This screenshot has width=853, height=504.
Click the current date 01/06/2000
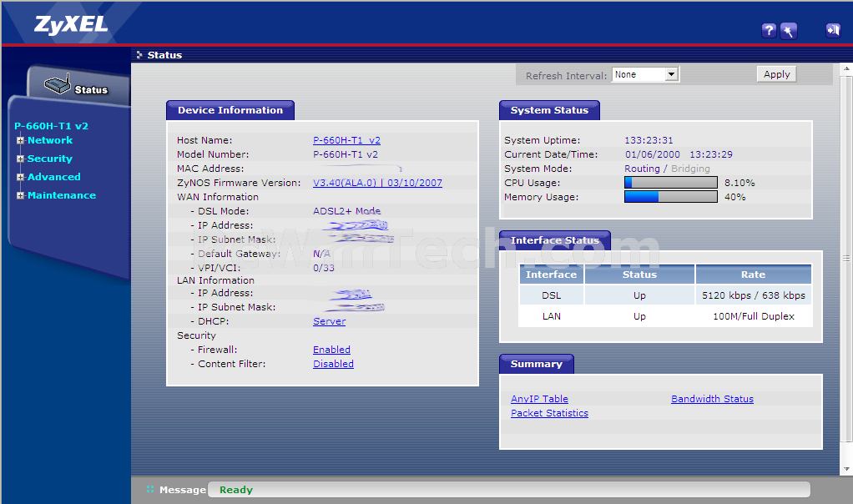pyautogui.click(x=652, y=154)
